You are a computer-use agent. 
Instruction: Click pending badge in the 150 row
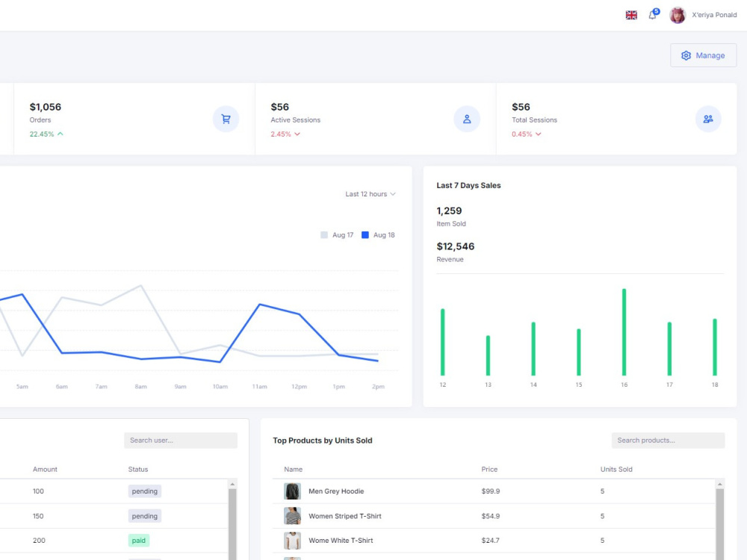click(145, 516)
